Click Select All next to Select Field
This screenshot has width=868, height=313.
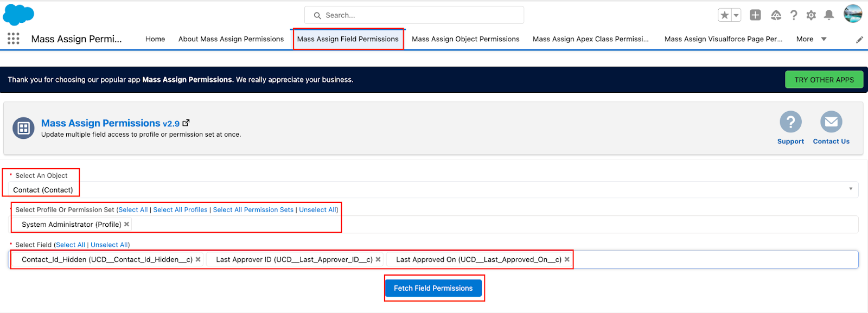click(71, 245)
